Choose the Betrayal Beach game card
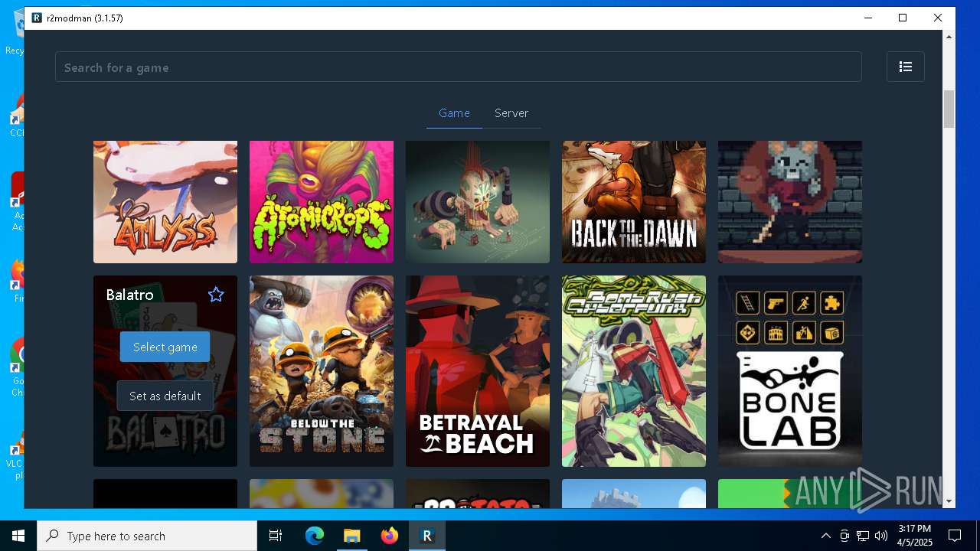The width and height of the screenshot is (980, 551). [478, 371]
